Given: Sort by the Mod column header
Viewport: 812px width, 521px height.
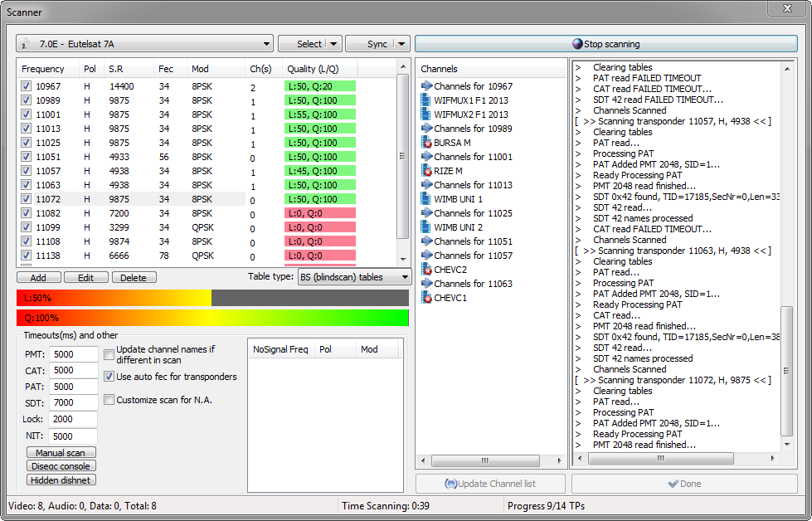Looking at the screenshot, I should tap(216, 69).
